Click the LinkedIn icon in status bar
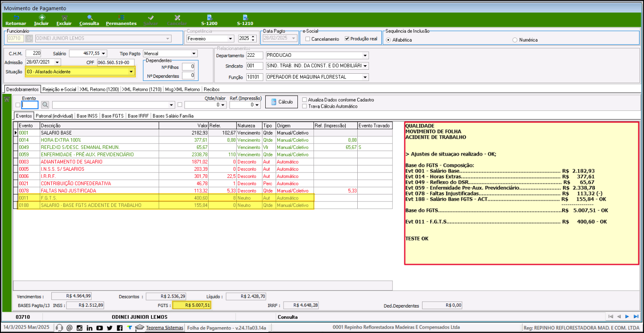The width and height of the screenshot is (644, 333). pyautogui.click(x=89, y=328)
